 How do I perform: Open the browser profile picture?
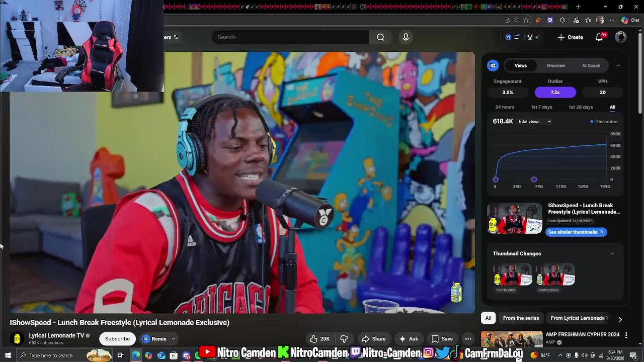click(x=600, y=20)
